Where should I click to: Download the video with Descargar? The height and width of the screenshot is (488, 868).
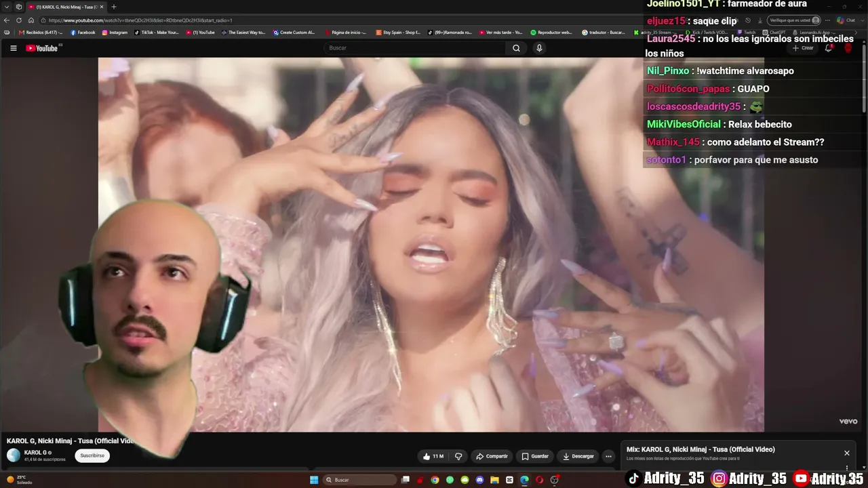point(578,456)
